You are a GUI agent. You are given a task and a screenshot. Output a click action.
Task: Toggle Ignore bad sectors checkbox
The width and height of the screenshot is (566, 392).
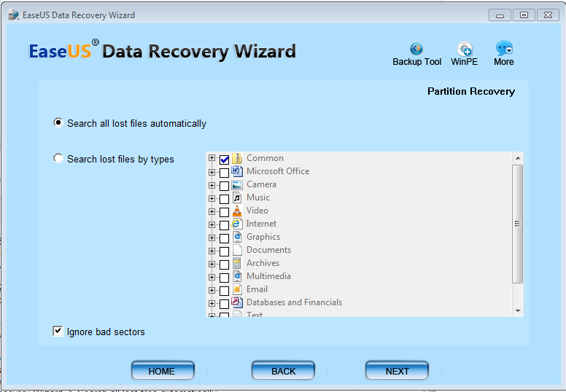pos(58,331)
